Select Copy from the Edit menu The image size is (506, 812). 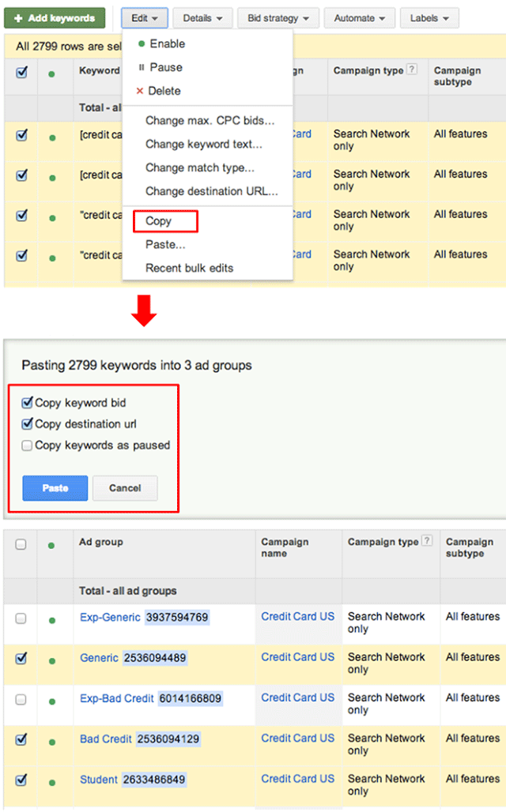[x=159, y=221]
